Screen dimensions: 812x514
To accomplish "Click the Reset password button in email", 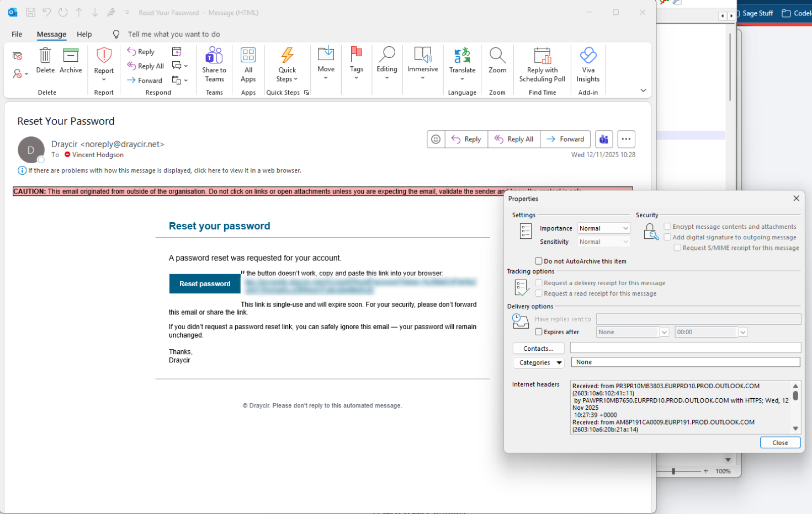I will 205,283.
